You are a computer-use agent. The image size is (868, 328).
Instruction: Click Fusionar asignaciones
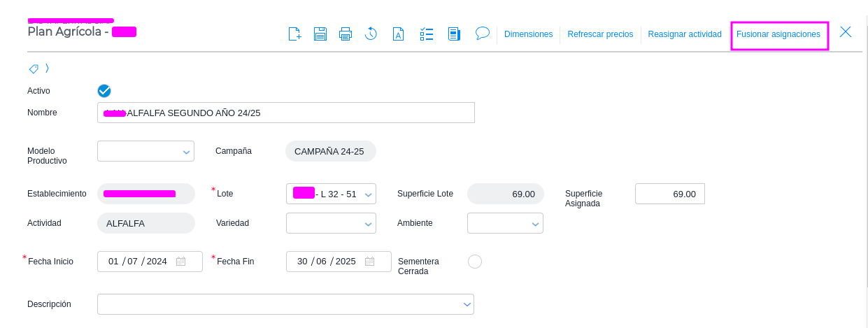(778, 34)
